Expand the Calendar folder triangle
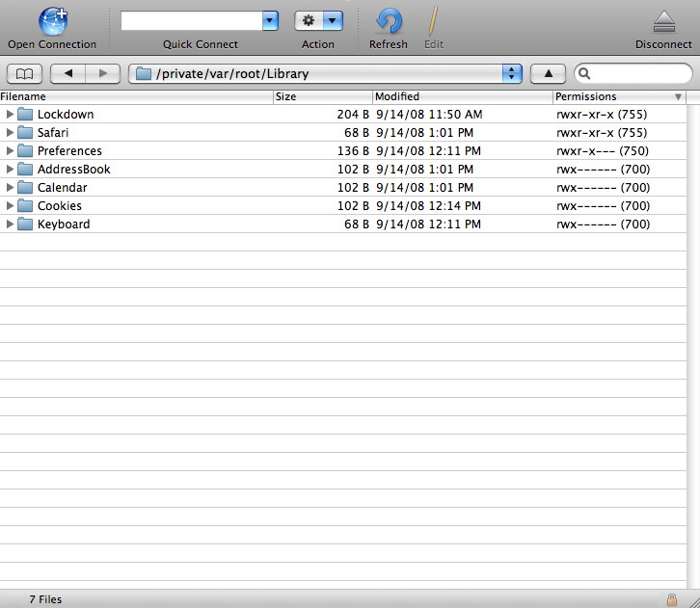 pyautogui.click(x=10, y=187)
